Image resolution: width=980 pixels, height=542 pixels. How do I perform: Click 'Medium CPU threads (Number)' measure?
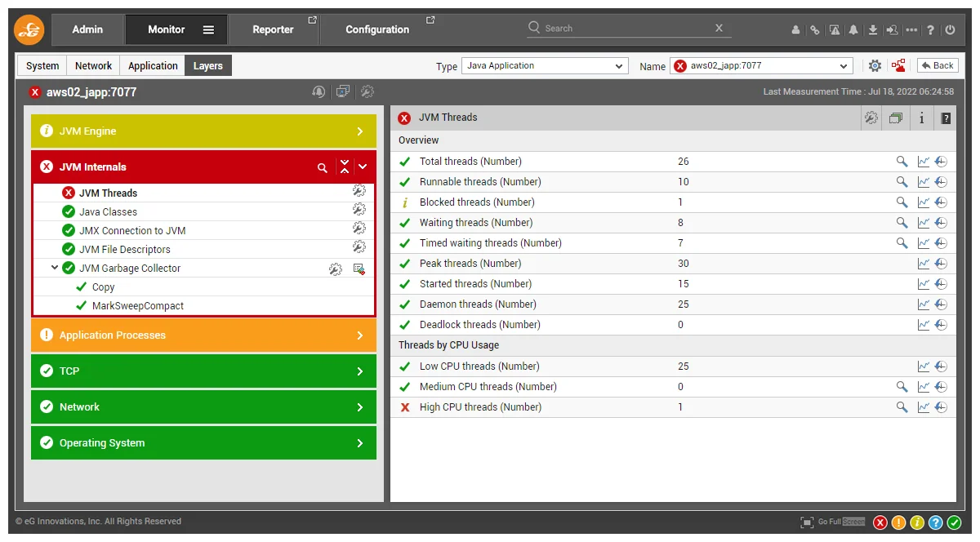(x=488, y=387)
